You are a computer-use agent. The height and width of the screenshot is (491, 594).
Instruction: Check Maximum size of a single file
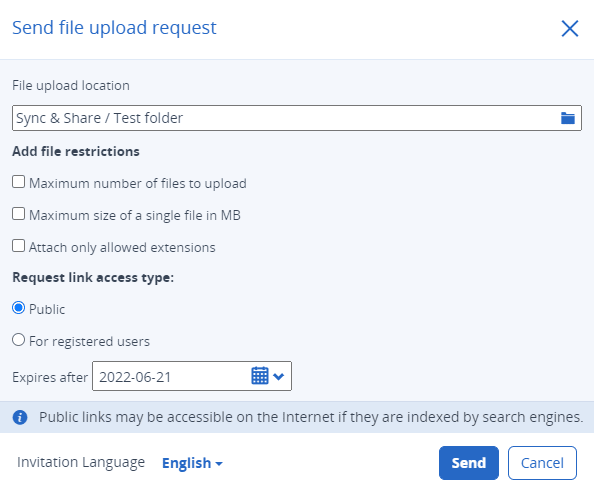(x=19, y=214)
